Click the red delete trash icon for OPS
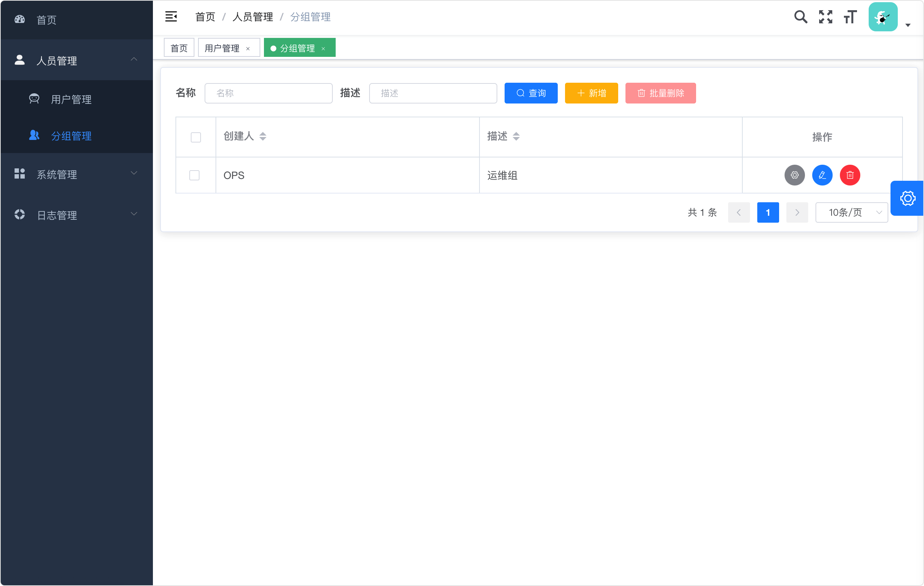The width and height of the screenshot is (924, 586). [x=850, y=175]
